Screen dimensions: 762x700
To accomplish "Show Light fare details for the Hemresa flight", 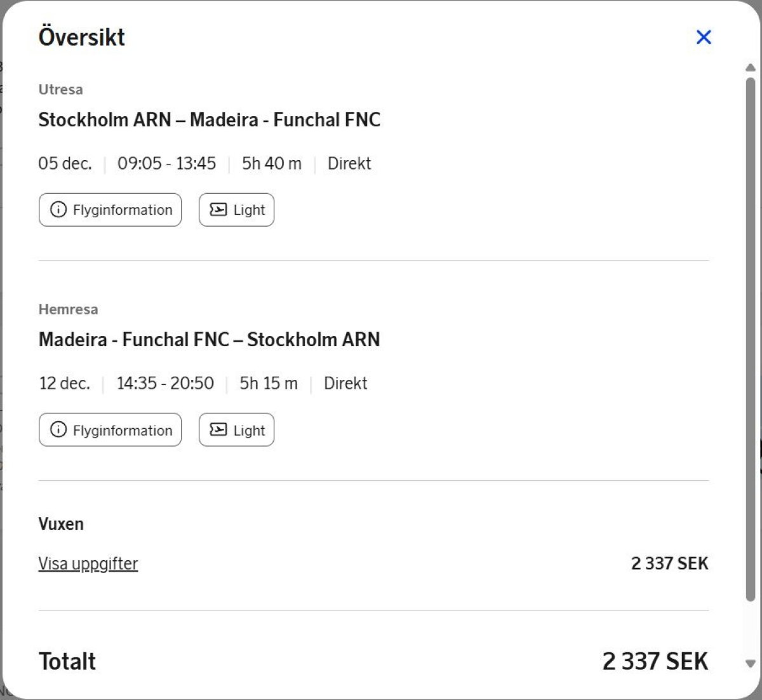I will 236,430.
